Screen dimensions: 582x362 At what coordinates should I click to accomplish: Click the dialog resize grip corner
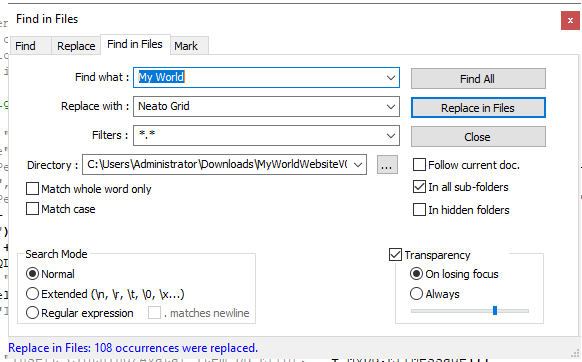pyautogui.click(x=576, y=354)
